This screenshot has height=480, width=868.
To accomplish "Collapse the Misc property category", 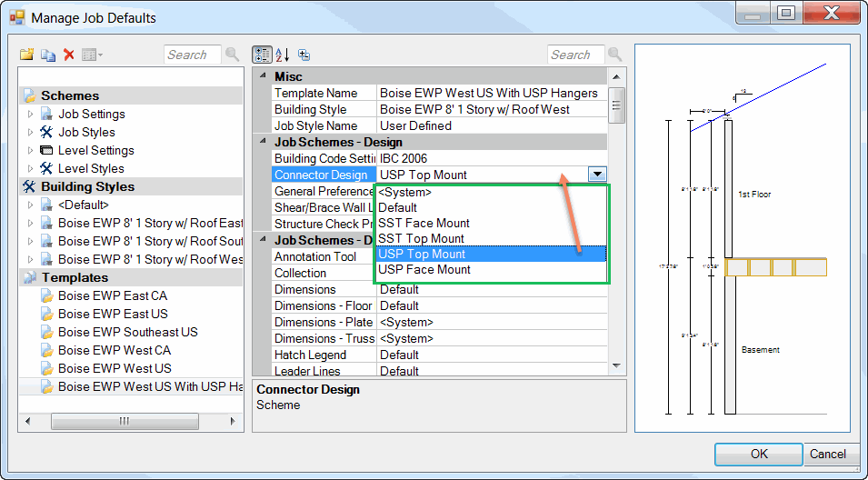I will coord(263,75).
